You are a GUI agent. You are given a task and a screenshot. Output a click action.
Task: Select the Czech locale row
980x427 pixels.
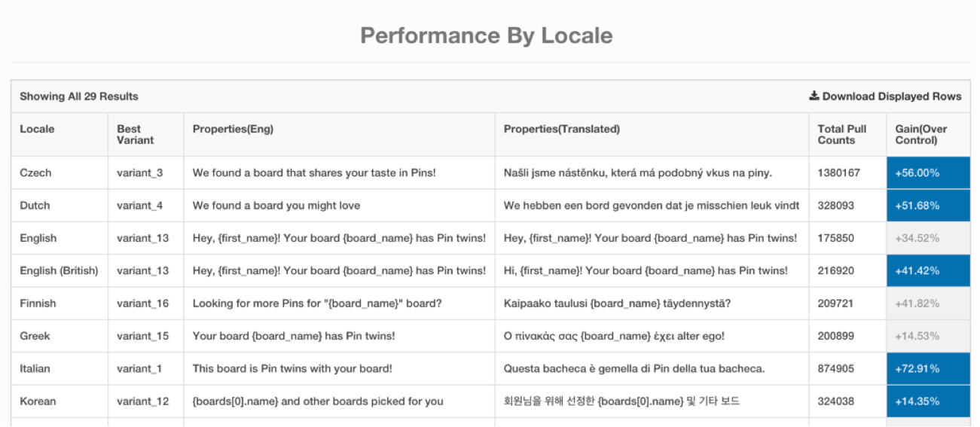pos(35,172)
